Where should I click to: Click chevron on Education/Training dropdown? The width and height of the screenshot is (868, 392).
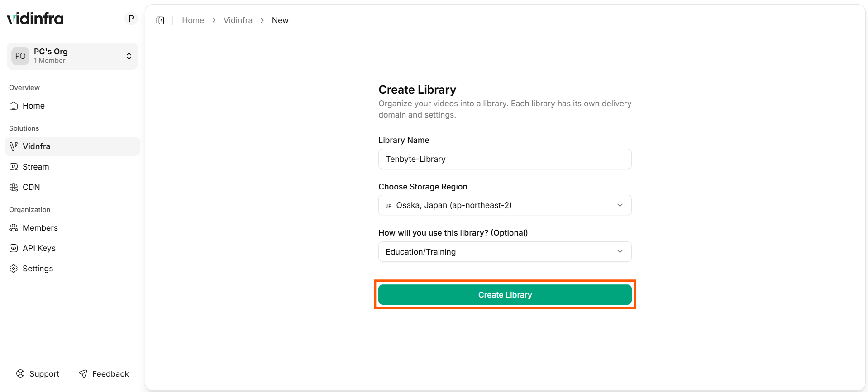(x=620, y=251)
